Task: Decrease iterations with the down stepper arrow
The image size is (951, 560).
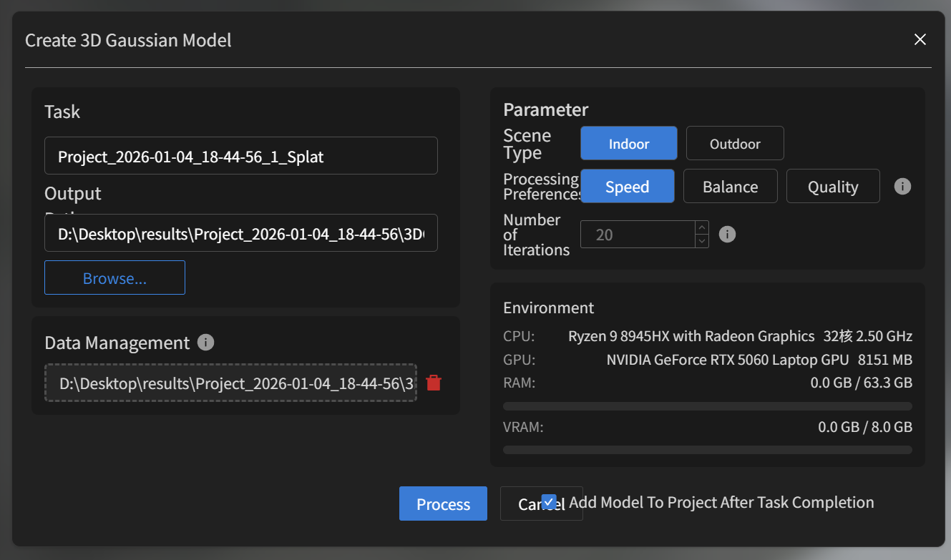Action: (702, 241)
